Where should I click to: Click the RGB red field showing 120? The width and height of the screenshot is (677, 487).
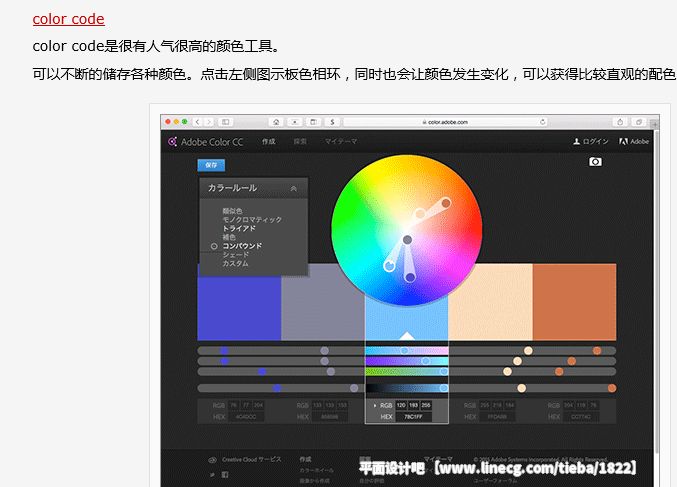(x=401, y=405)
